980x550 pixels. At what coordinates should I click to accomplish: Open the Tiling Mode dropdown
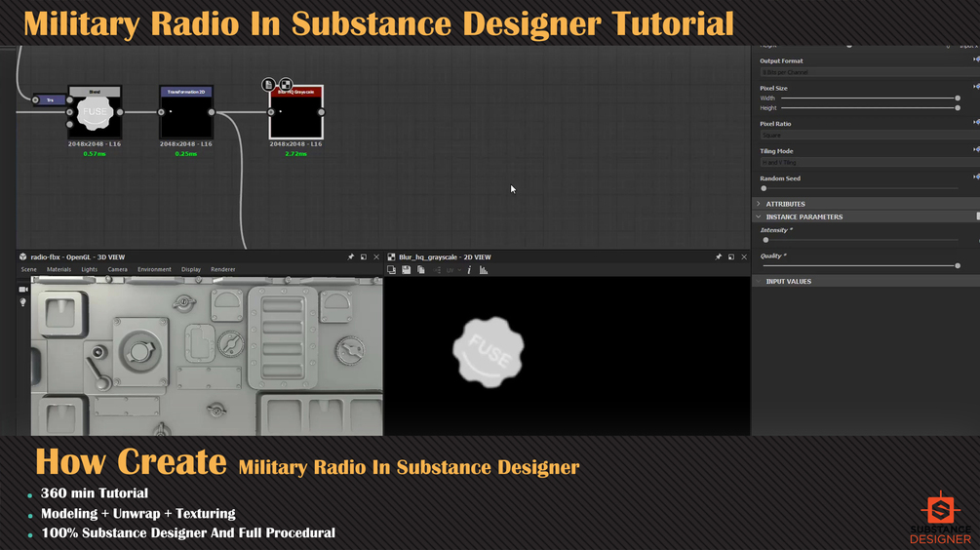[x=870, y=163]
